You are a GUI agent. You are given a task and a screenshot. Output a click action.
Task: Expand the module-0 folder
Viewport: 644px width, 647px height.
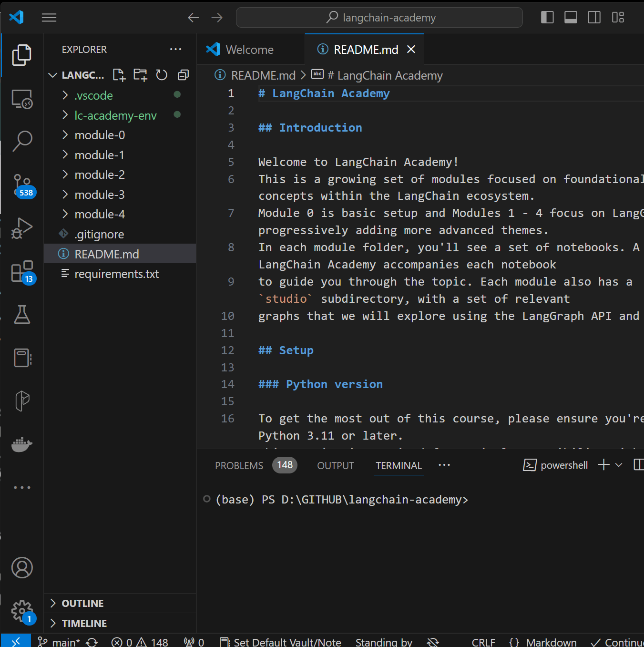(x=100, y=135)
